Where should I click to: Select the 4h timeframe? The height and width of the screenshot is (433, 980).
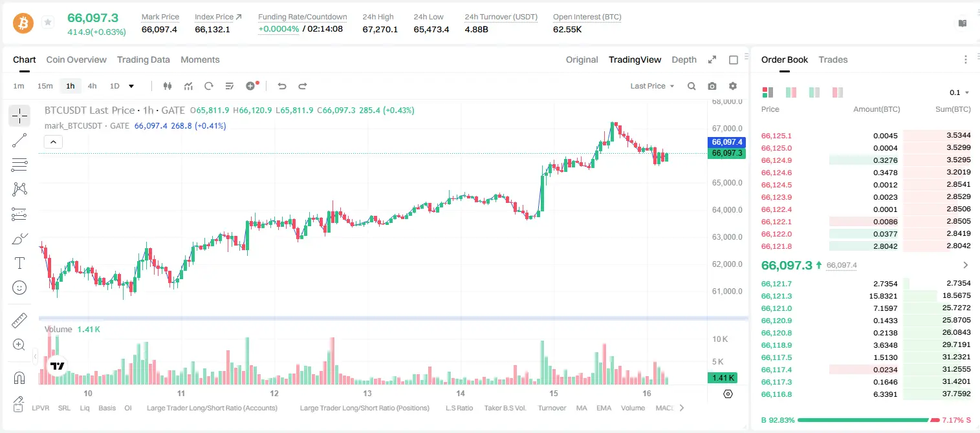(92, 86)
